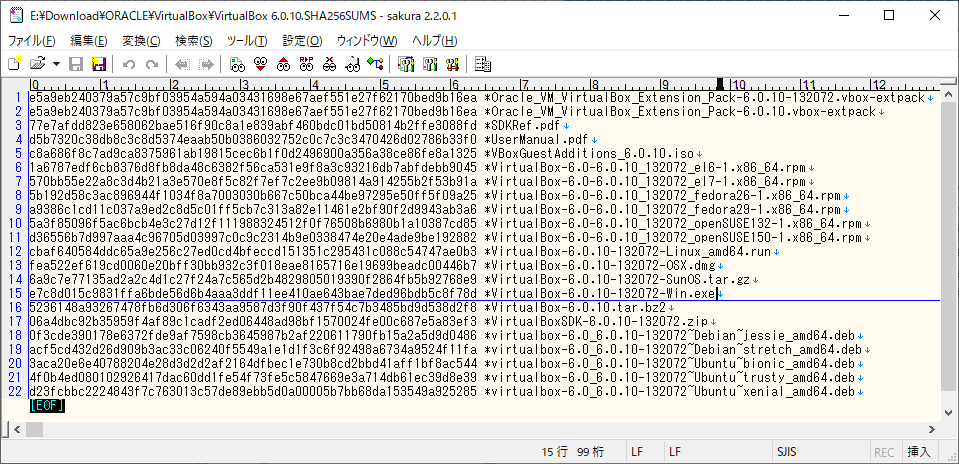Open the ファイル(F) menu

tap(31, 41)
